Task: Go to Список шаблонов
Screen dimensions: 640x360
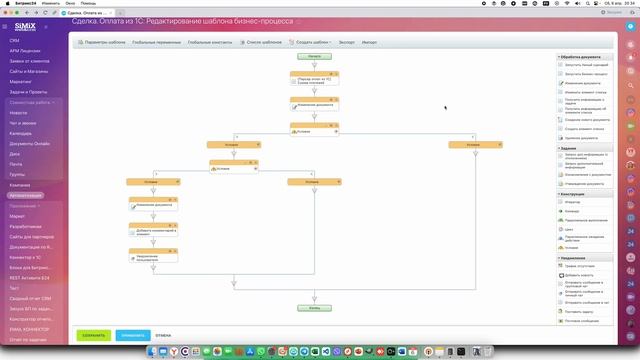Action: click(x=261, y=42)
